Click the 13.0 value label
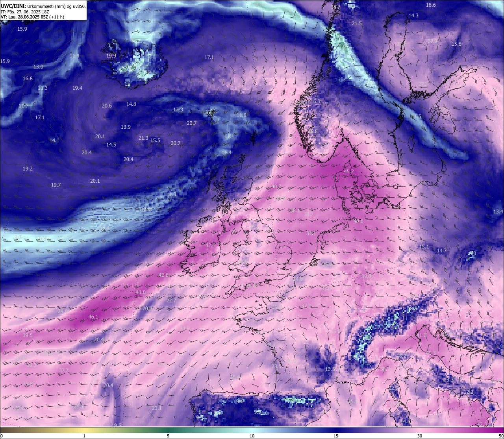This screenshot has width=504, height=439. tap(38, 67)
